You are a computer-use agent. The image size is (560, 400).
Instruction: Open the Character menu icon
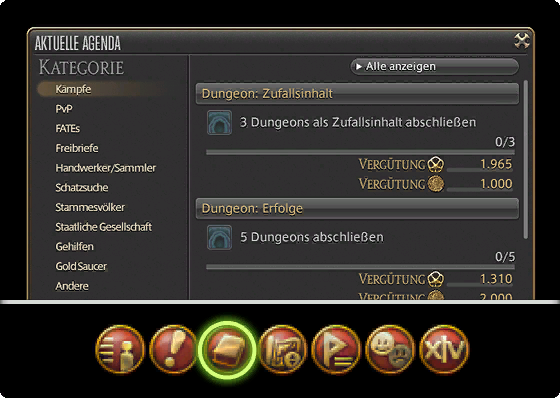tap(120, 349)
